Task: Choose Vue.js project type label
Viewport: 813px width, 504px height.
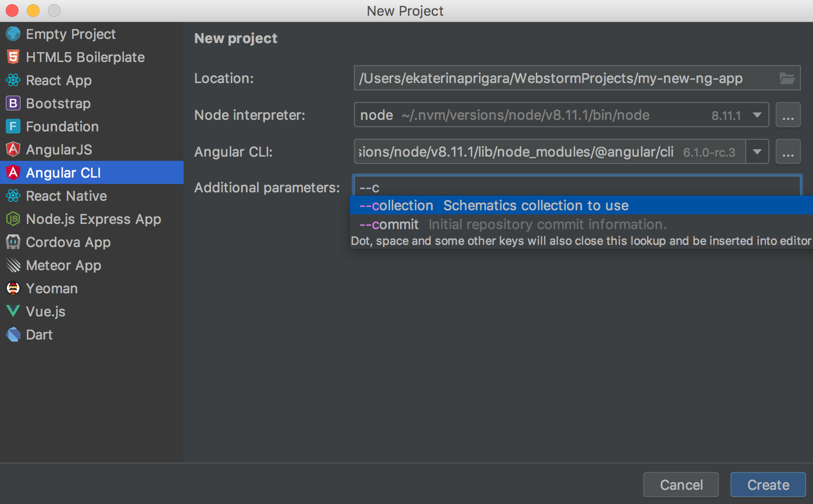Action: click(46, 312)
